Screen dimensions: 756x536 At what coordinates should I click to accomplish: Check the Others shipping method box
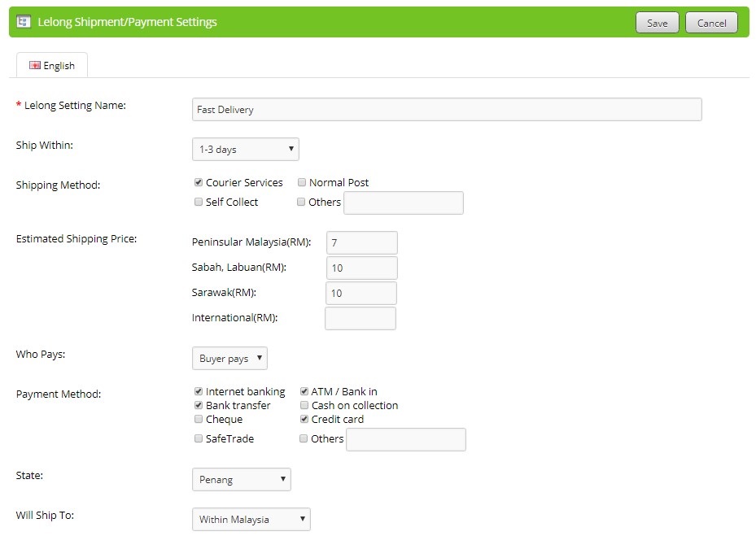click(301, 202)
